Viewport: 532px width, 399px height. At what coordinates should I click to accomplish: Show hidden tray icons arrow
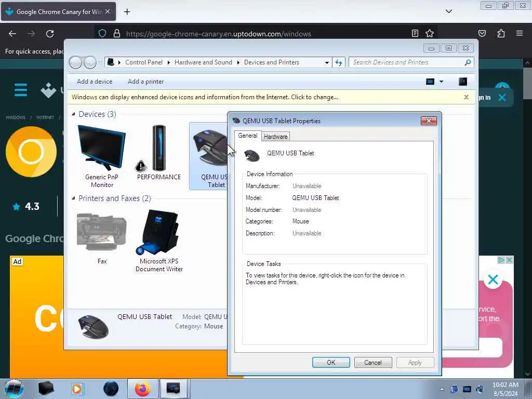coord(442,389)
